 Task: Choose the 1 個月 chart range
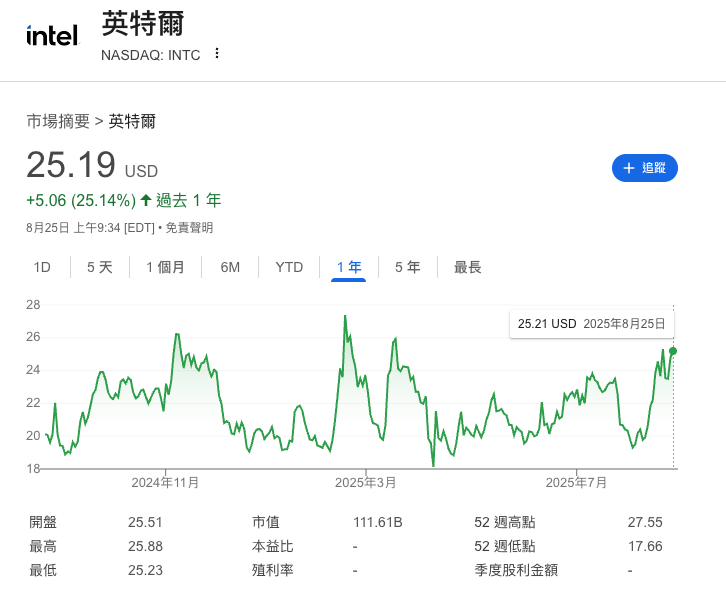pos(165,267)
